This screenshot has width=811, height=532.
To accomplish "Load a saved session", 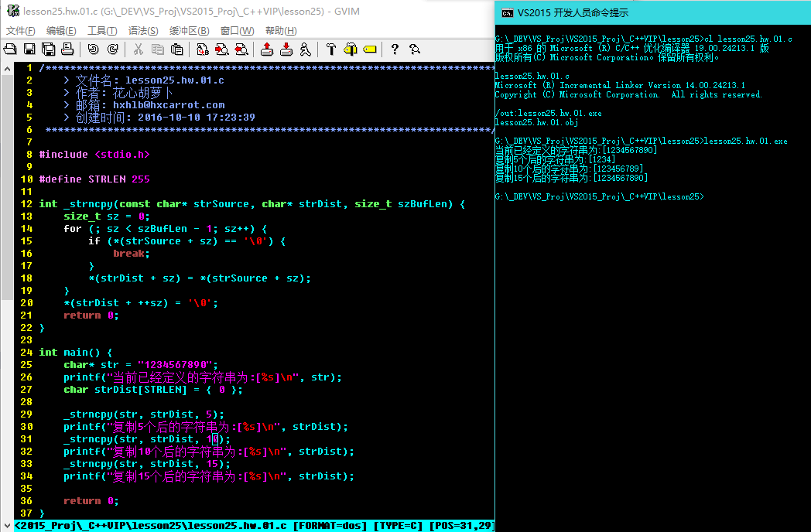I will coord(266,49).
